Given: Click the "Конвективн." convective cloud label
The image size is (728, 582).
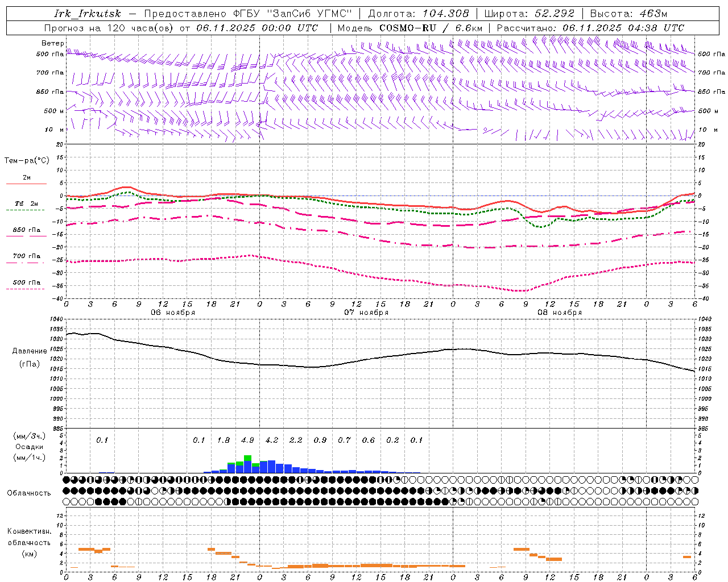Looking at the screenshot, I should click(29, 531).
